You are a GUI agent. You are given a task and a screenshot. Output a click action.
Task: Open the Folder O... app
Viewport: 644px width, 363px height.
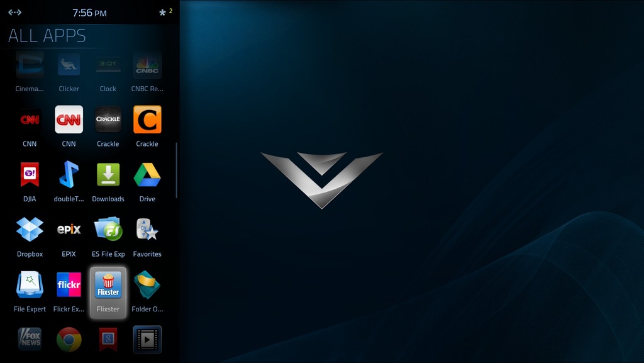coord(147,284)
